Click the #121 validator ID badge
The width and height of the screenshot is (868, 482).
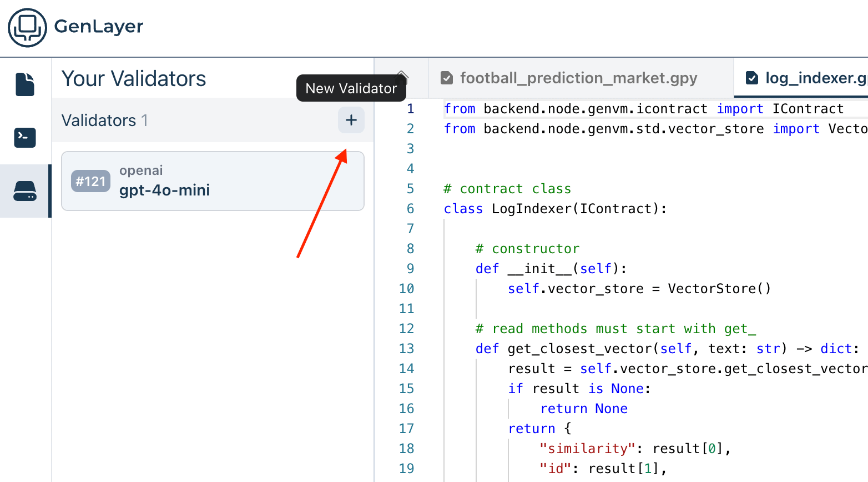coord(90,181)
